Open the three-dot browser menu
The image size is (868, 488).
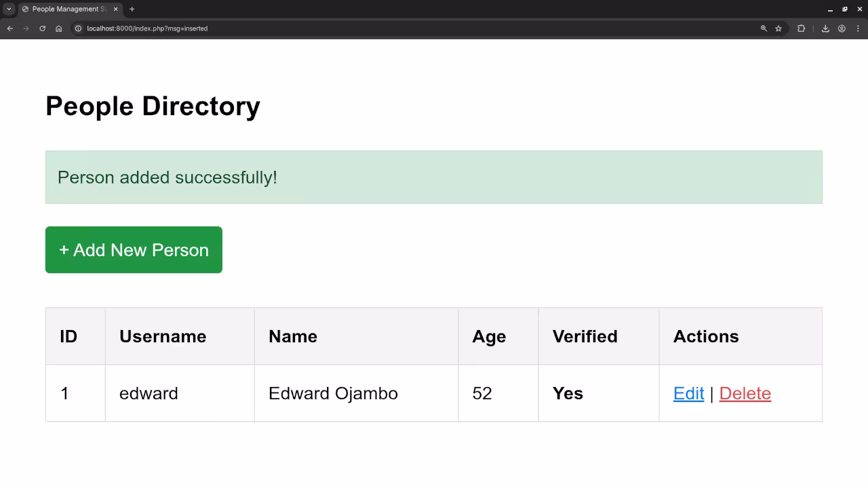click(858, 28)
